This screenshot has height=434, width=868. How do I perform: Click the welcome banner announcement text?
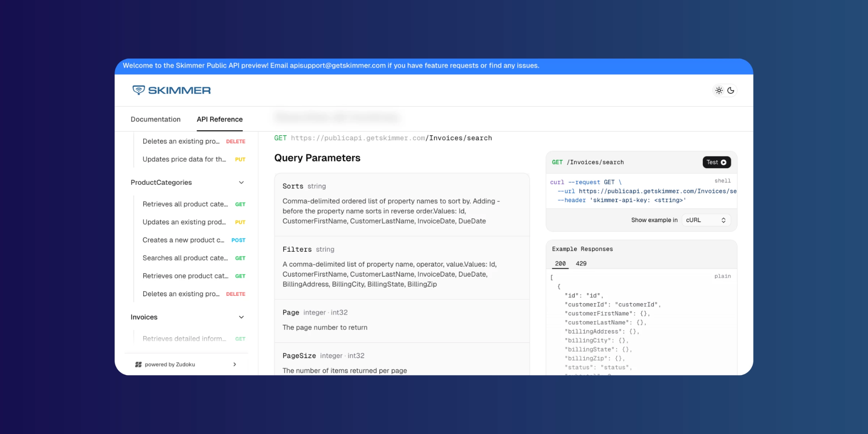coord(331,65)
